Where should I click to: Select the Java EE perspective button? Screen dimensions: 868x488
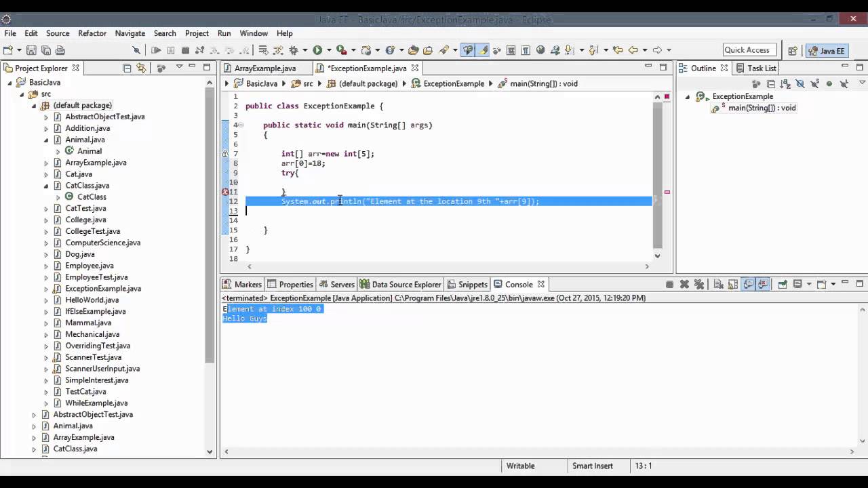(x=827, y=50)
